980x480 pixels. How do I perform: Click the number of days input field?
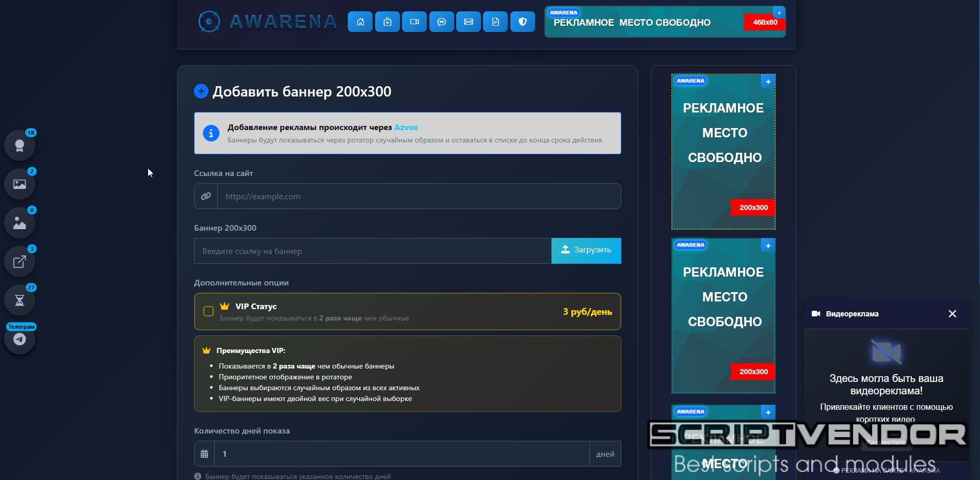tap(401, 454)
